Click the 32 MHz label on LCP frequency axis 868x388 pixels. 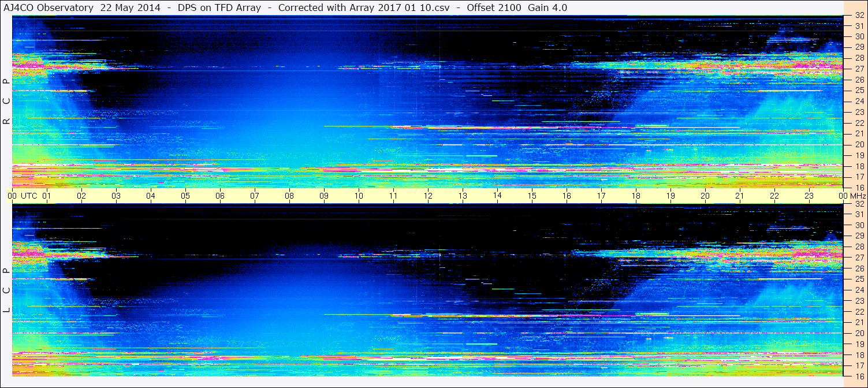859,204
